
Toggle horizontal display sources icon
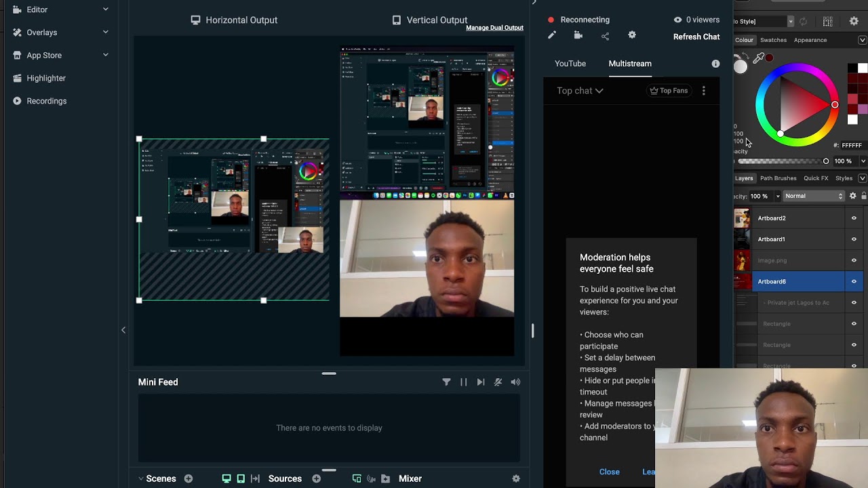[x=226, y=479]
